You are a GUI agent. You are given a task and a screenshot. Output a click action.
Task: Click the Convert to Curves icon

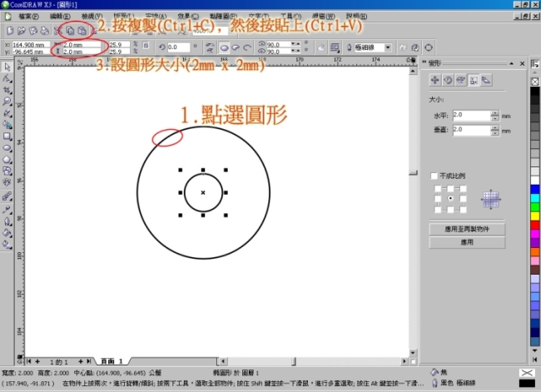tap(429, 47)
